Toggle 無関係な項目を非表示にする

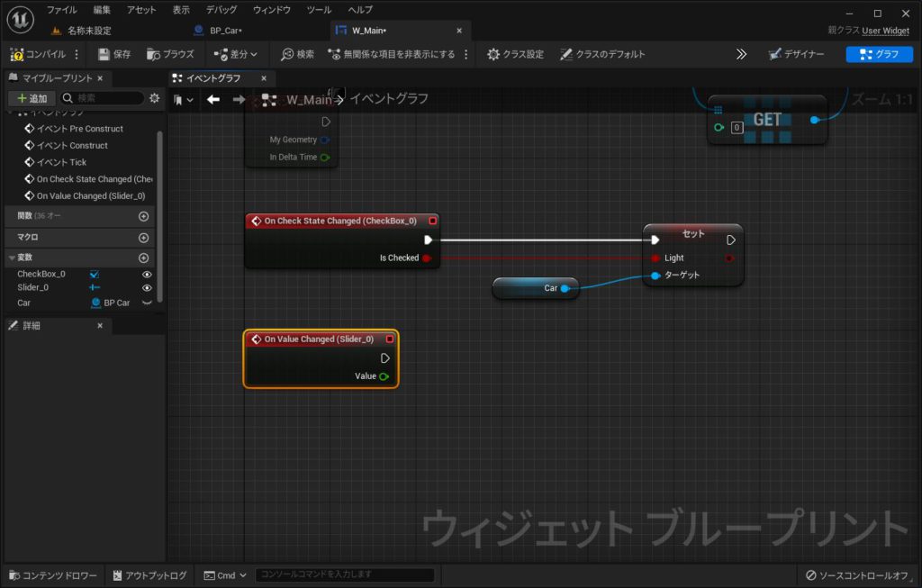click(x=392, y=54)
